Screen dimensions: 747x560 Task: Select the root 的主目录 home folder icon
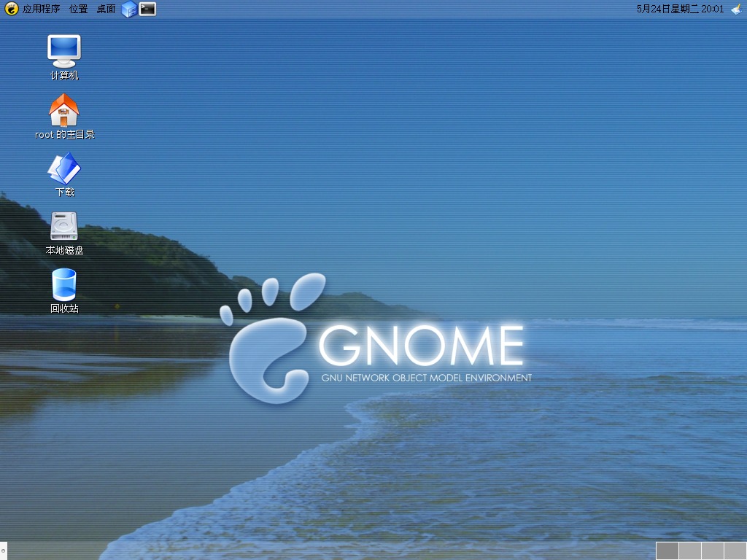[64, 116]
